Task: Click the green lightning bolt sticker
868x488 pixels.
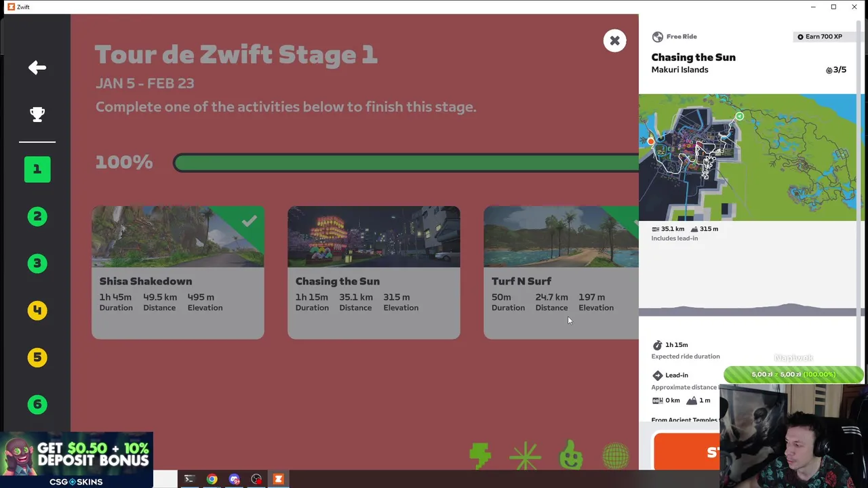Action: click(x=480, y=455)
